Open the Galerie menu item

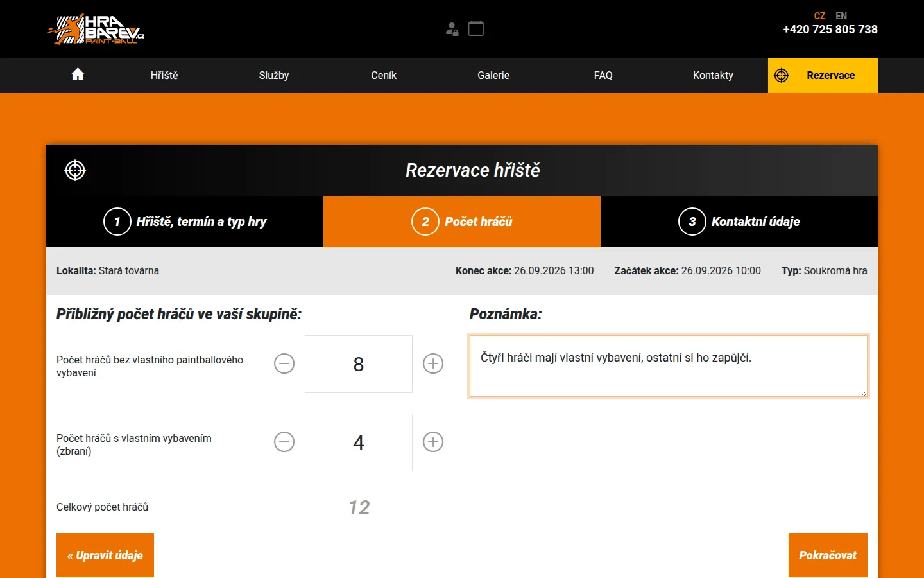(x=493, y=75)
